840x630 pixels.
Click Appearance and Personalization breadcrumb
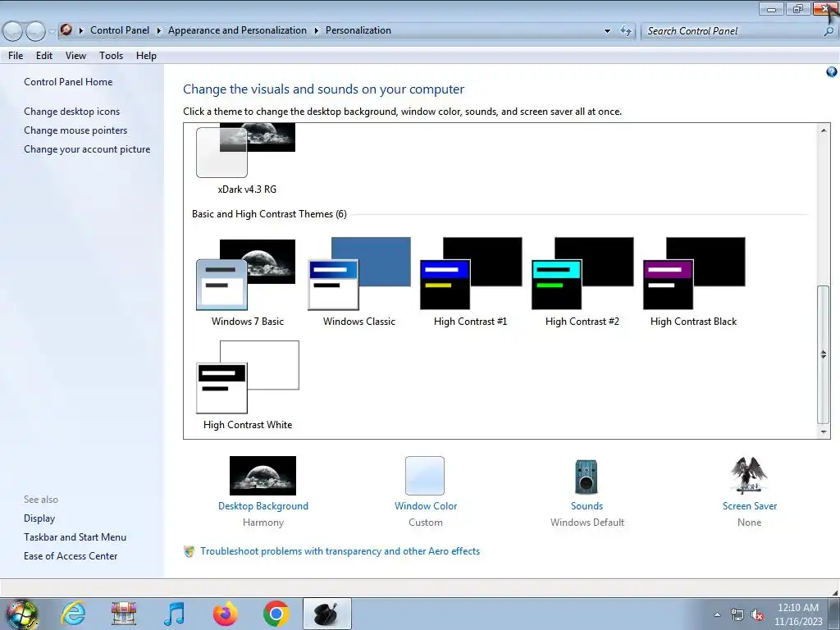237,30
